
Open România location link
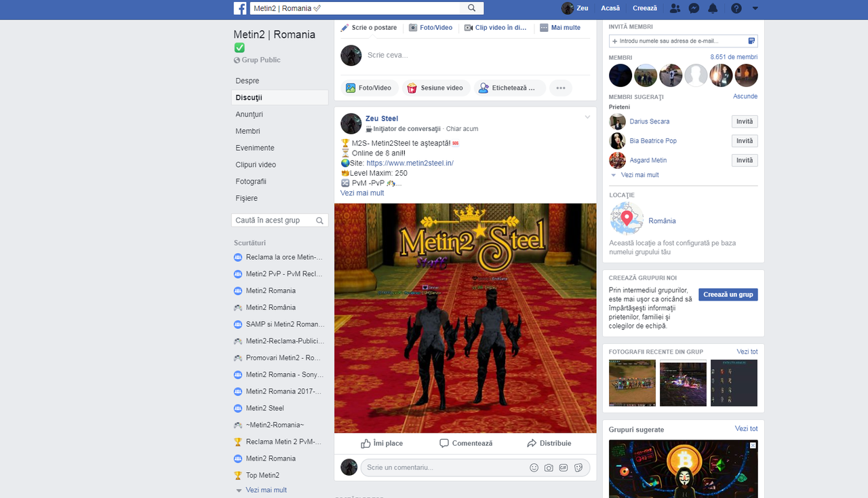[662, 221]
